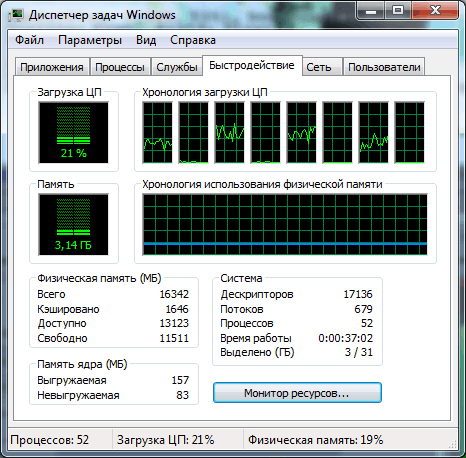This screenshot has width=466, height=458.
Task: Switch to the Приложения tab
Action: coord(52,67)
